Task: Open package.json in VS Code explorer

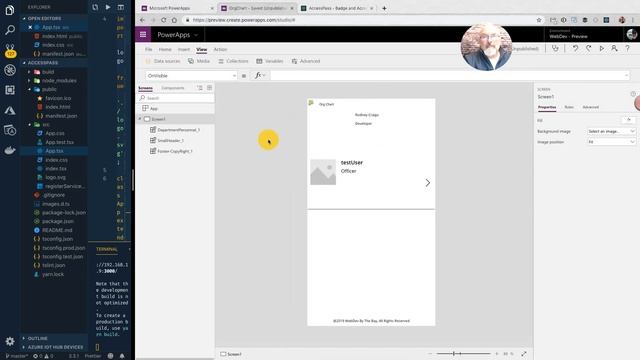Action: coord(58,221)
